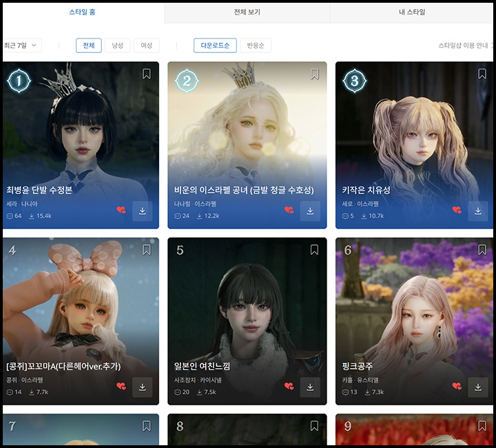Download the 핑크공주 style
The image size is (496, 448).
pos(477,387)
